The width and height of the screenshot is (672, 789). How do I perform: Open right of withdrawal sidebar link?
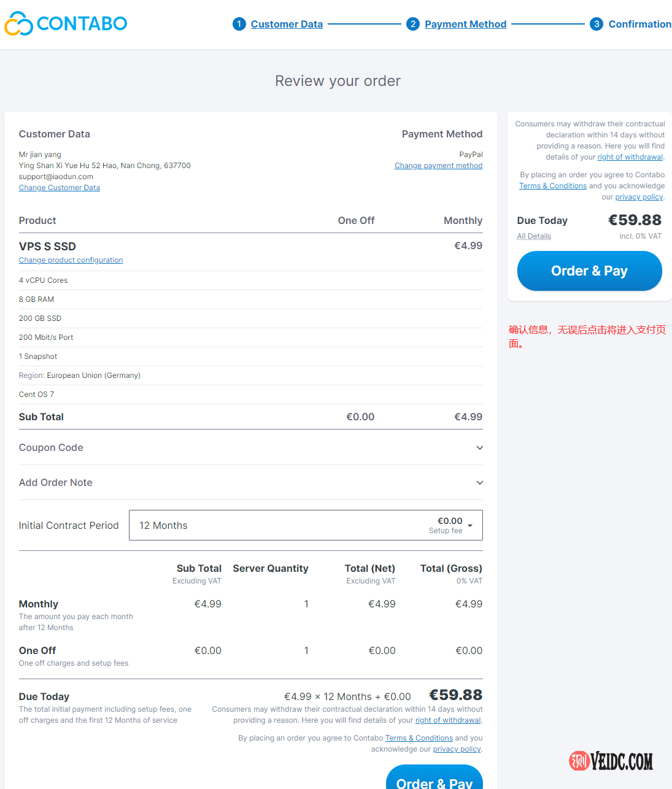(630, 157)
